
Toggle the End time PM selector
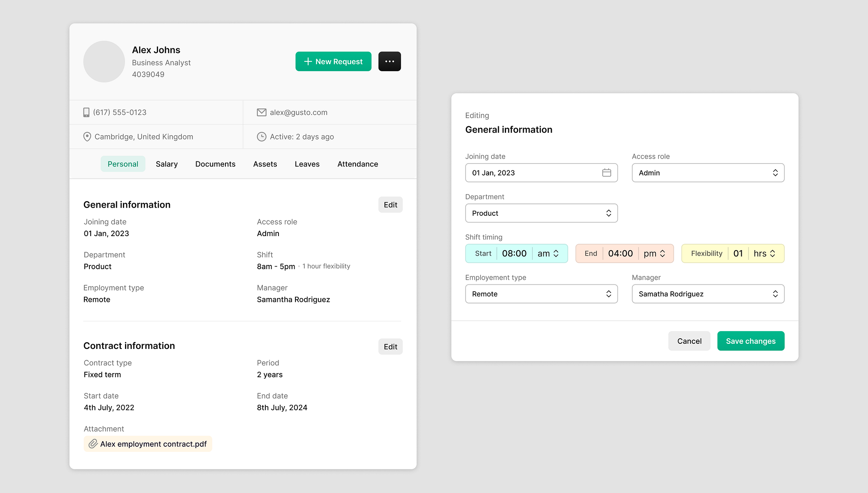[662, 253]
